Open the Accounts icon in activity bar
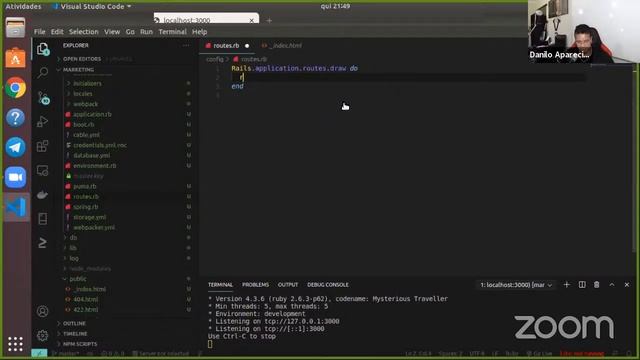The image size is (640, 360). (42, 311)
